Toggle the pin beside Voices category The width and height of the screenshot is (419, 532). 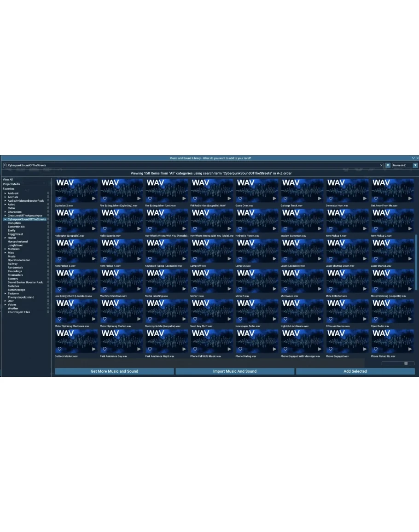(x=48, y=305)
